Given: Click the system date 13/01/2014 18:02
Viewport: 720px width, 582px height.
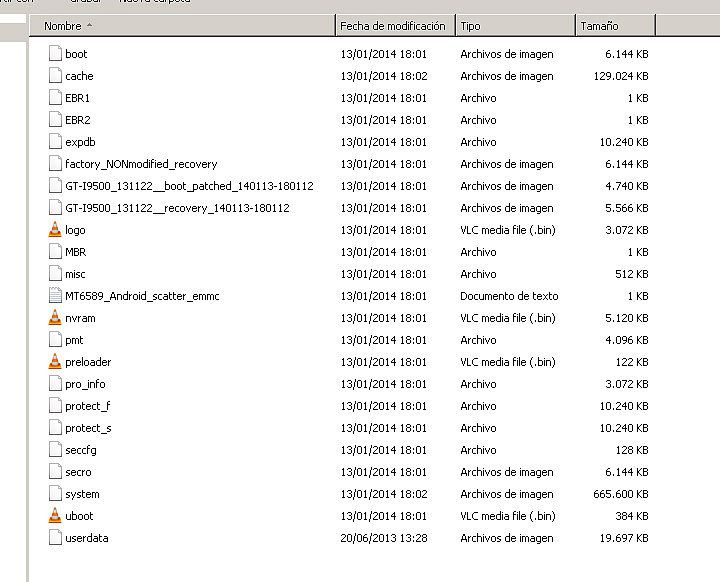Looking at the screenshot, I should pos(384,494).
